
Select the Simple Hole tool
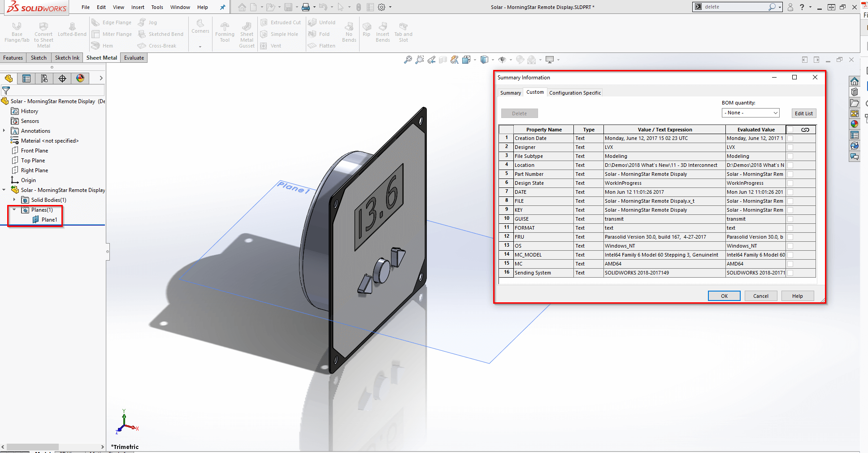coord(279,34)
